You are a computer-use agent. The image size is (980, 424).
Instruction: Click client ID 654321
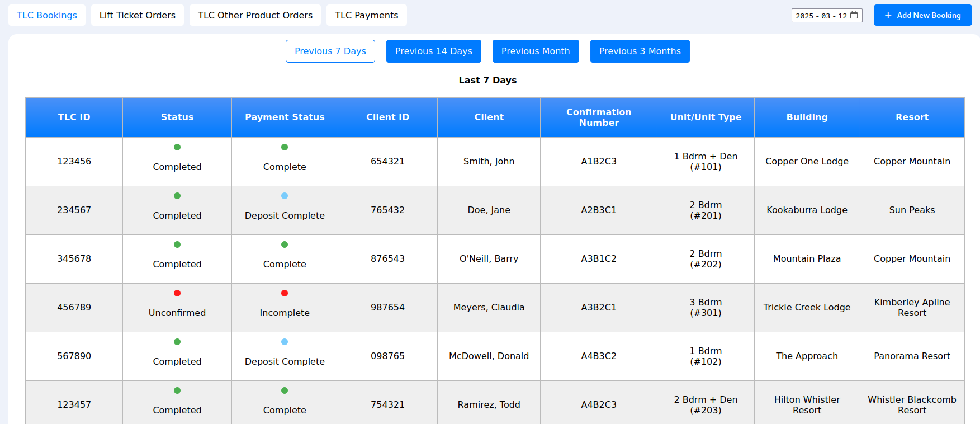tap(388, 162)
